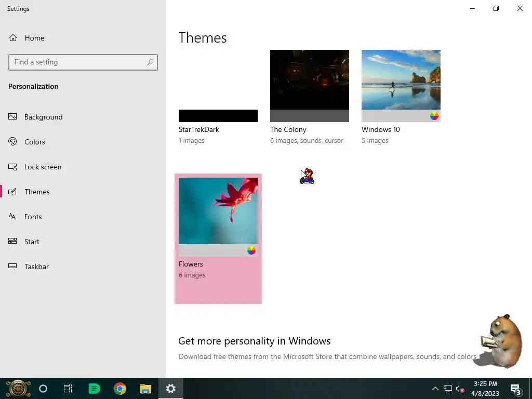Open Lock screen settings

click(83, 167)
